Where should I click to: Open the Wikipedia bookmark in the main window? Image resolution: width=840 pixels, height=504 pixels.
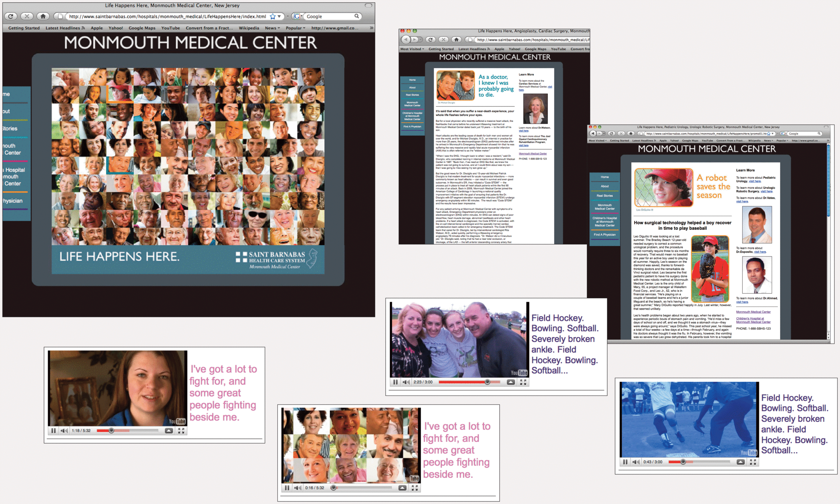249,28
